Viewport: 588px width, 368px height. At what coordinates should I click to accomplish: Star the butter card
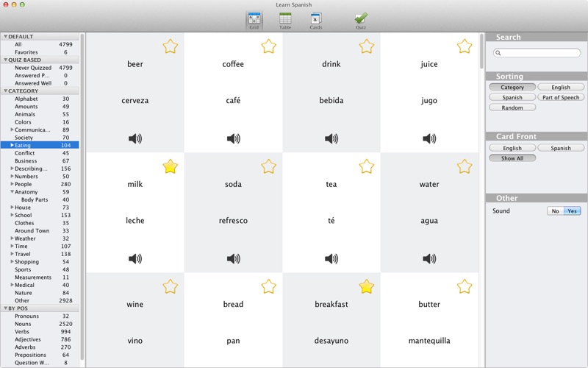465,286
